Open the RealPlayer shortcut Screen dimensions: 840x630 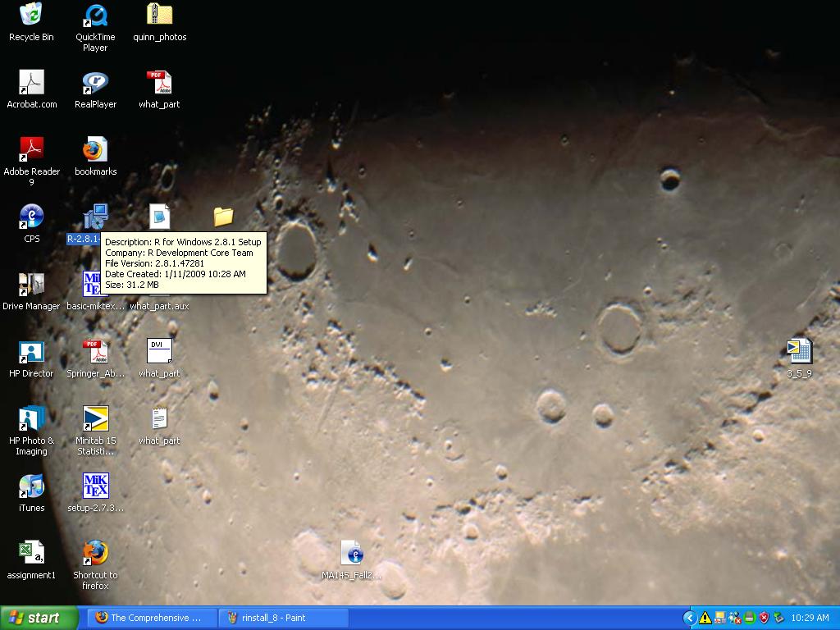95,83
